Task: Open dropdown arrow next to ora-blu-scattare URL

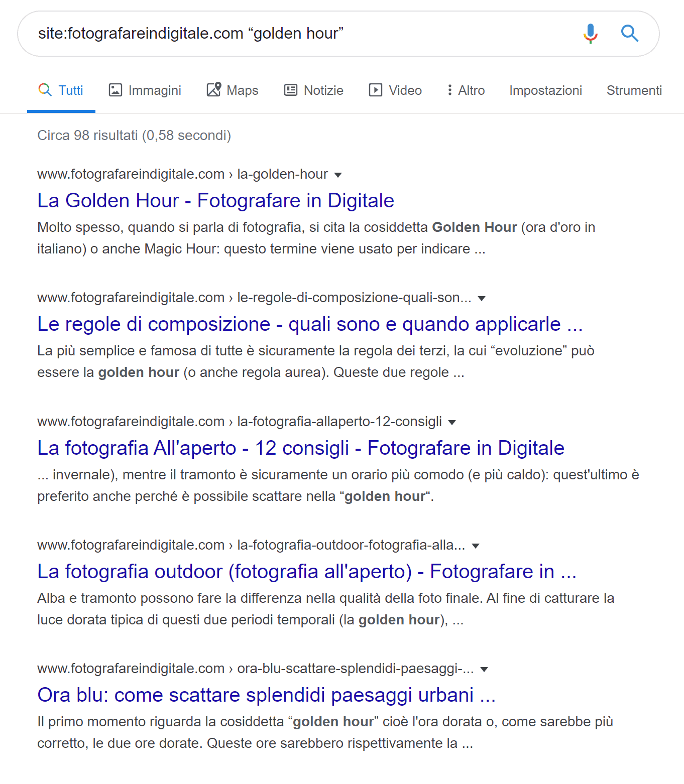Action: pos(484,670)
